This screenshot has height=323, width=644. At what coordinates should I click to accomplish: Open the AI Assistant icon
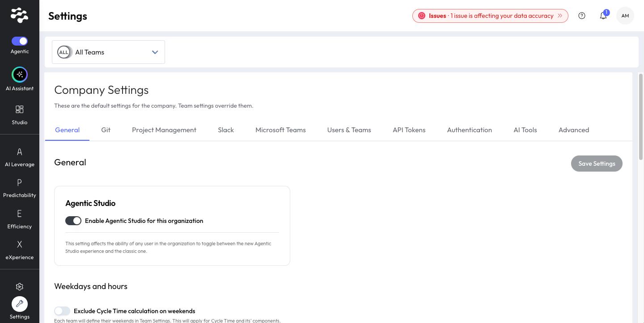pos(20,75)
